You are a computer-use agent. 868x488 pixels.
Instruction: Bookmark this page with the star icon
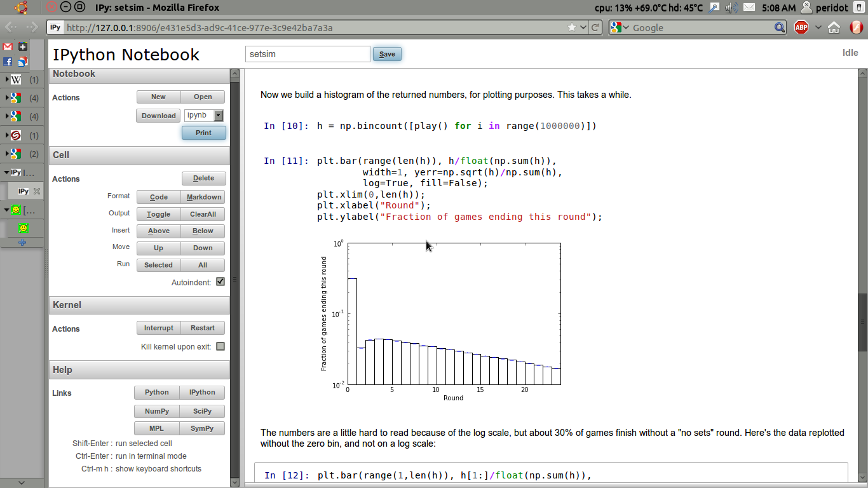pos(572,27)
